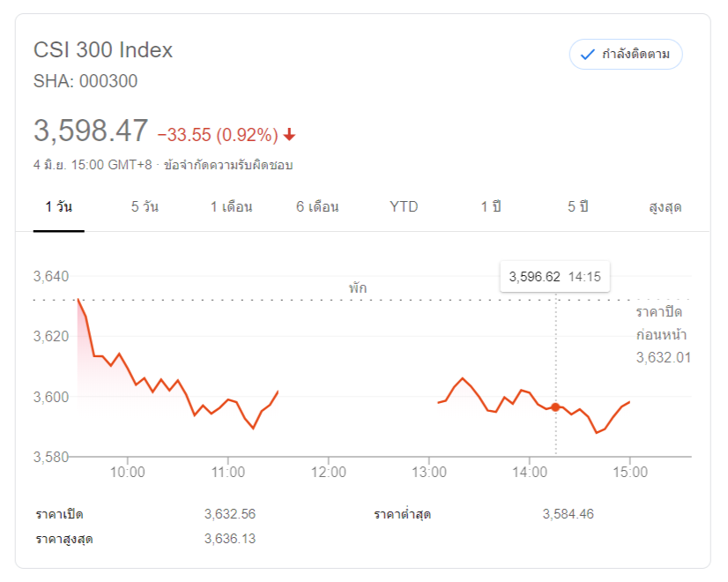Select the YTD tab
This screenshot has height=582, width=728.
(404, 207)
